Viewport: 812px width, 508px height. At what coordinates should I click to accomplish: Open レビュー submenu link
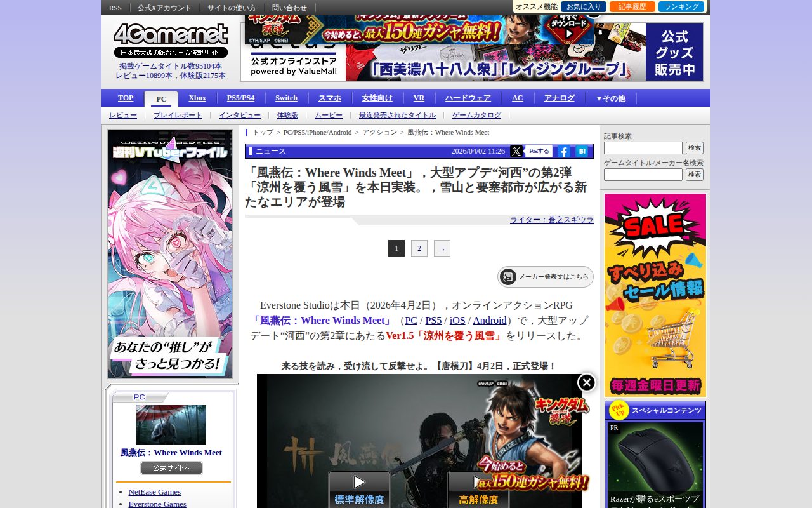pos(123,115)
